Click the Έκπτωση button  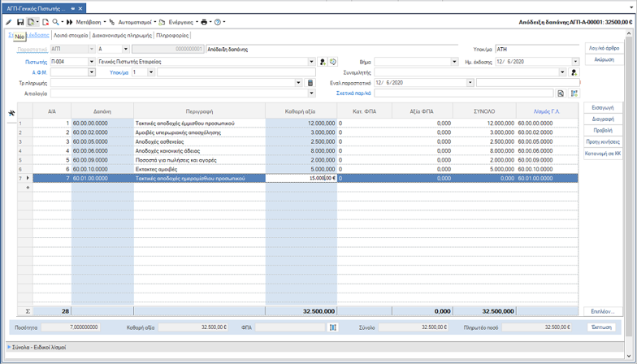pos(601,327)
